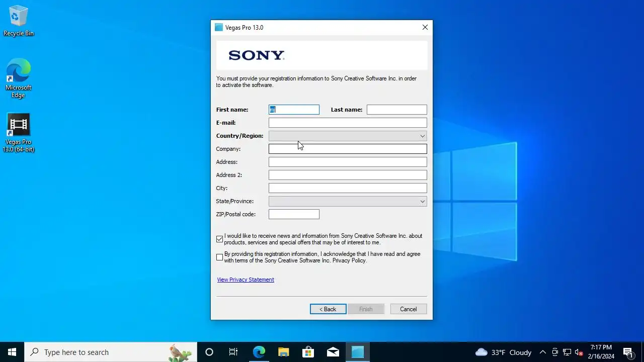Select the Microsoft Edge desktop shortcut
644x362 pixels.
(19, 78)
